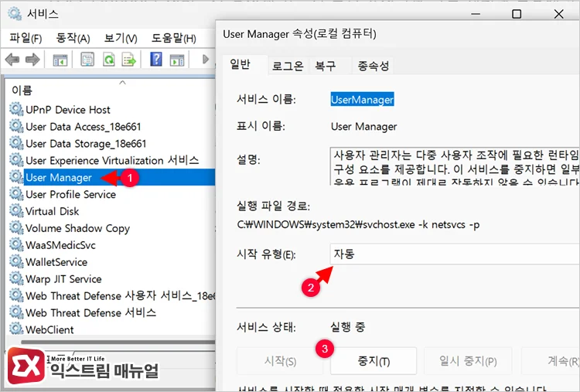Click the display name value User Manager in properties
The image size is (580, 392).
363,127
